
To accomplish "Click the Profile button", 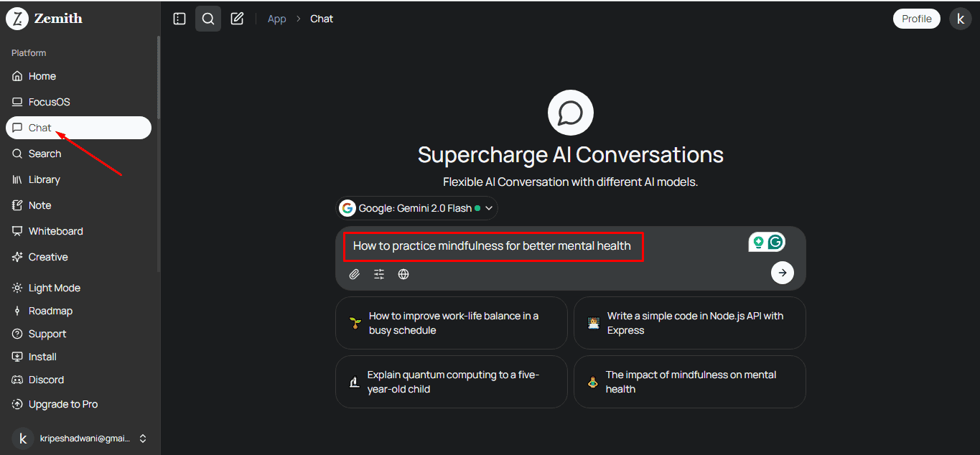I will 916,19.
